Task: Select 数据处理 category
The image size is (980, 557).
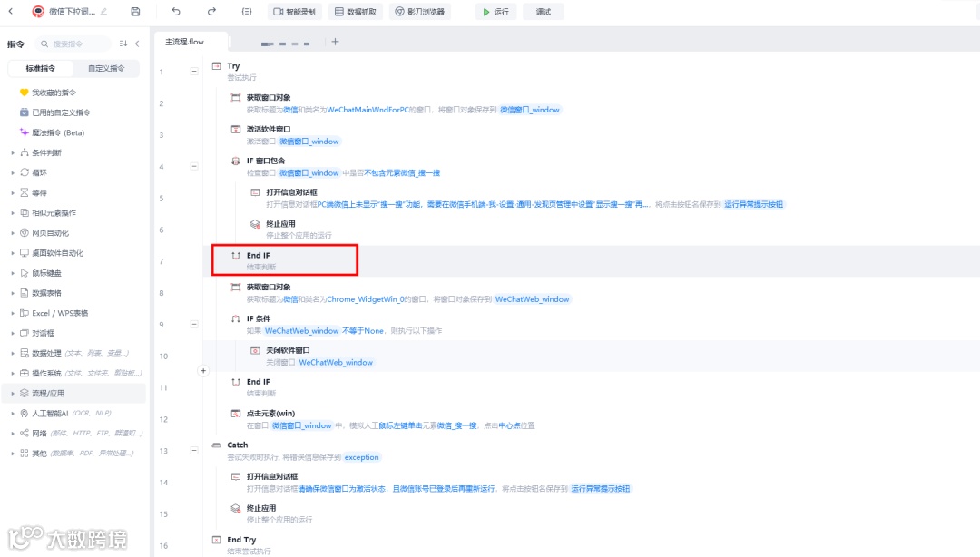Action: (x=75, y=353)
